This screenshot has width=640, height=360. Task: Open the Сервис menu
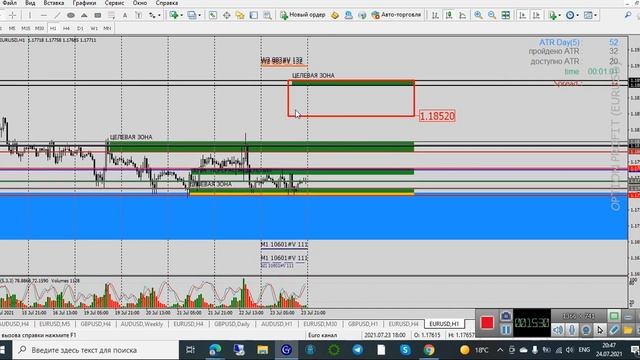click(114, 3)
